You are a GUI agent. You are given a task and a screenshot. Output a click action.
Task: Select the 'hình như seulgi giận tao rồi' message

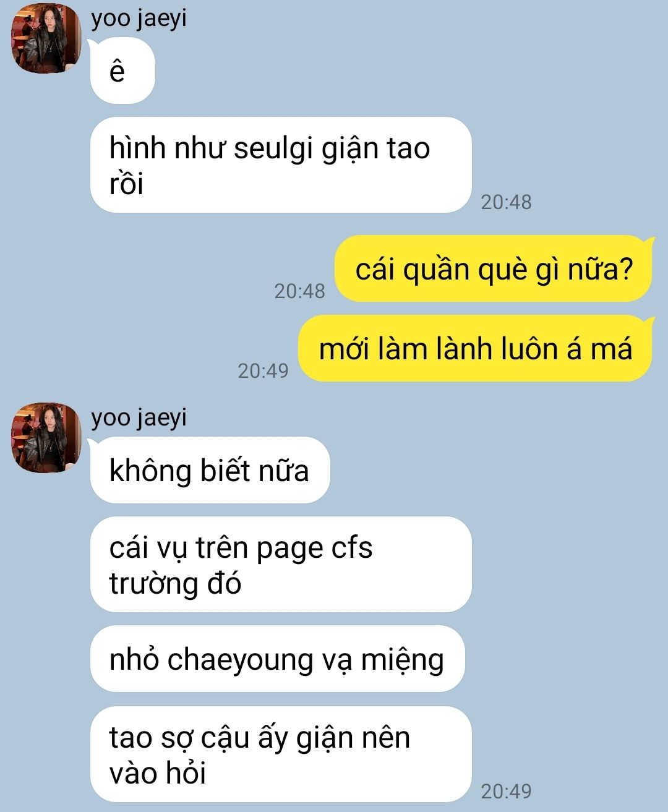281,165
